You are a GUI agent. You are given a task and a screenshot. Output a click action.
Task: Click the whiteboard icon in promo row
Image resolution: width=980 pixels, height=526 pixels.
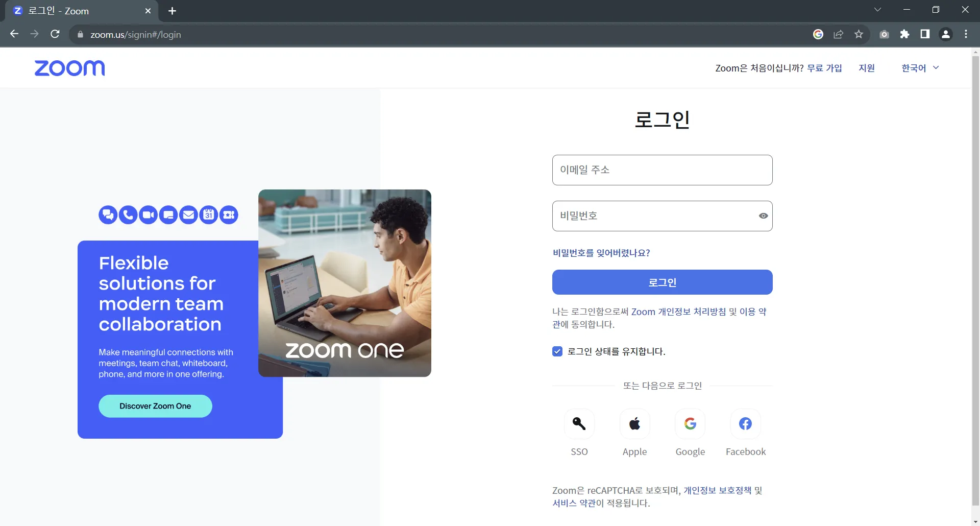tap(168, 215)
